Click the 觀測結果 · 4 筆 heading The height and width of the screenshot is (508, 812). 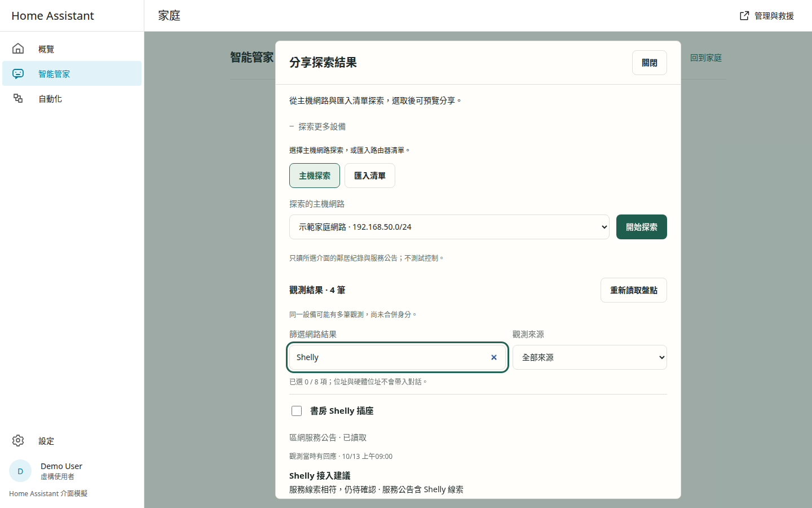coord(317,290)
